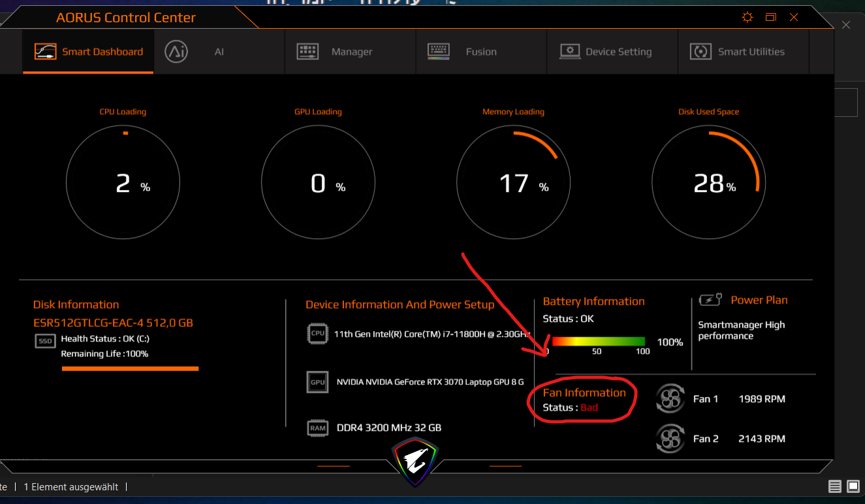Screen dimensions: 865x504
Task: Close the background window behind AORUS
Action: click(846, 25)
